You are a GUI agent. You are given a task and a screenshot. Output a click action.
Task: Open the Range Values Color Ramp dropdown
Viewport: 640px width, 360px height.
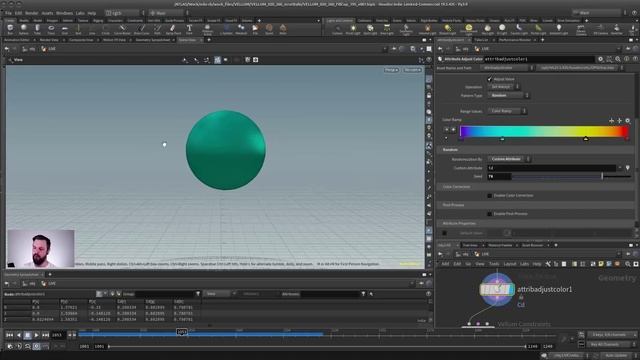(x=507, y=111)
